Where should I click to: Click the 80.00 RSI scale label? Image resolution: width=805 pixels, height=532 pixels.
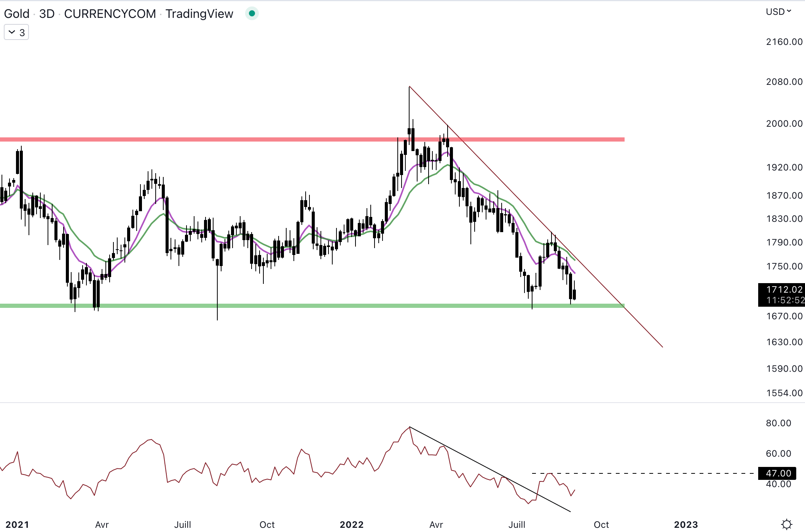point(778,423)
